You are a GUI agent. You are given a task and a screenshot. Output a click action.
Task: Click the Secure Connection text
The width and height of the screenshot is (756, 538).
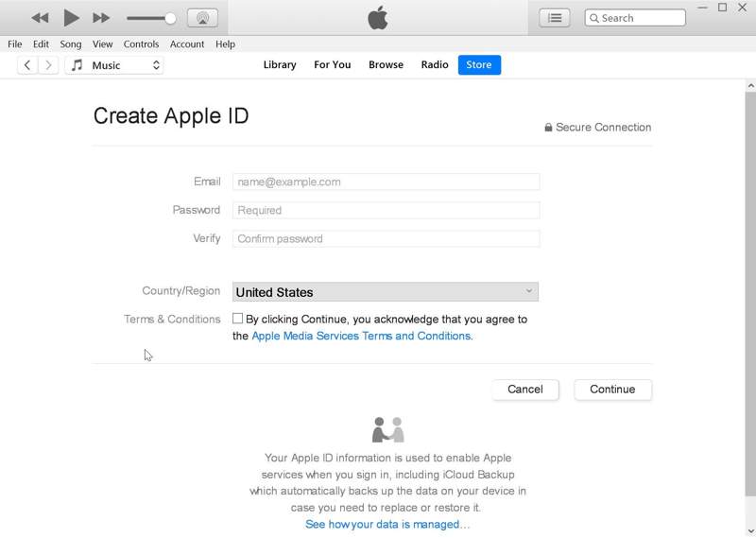coord(603,128)
